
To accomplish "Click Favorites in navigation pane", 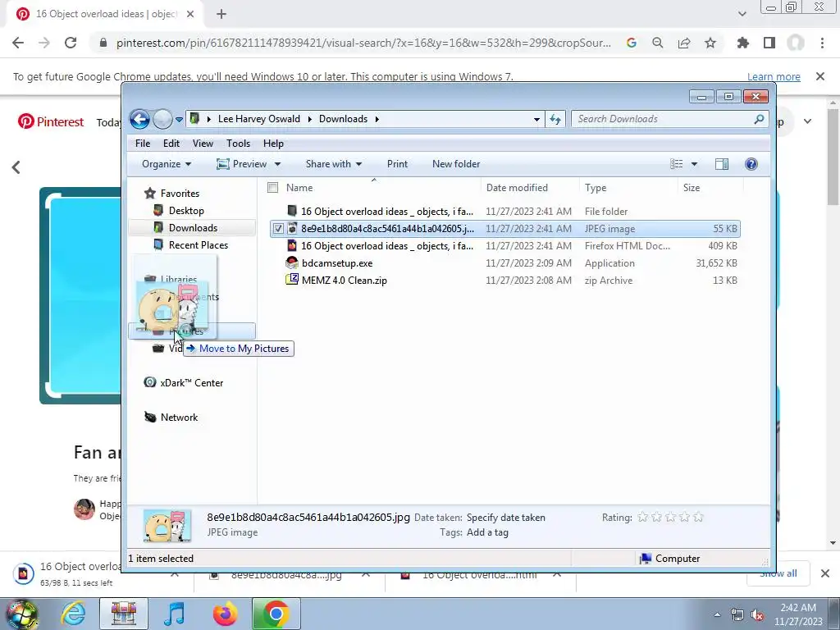I will pos(180,194).
